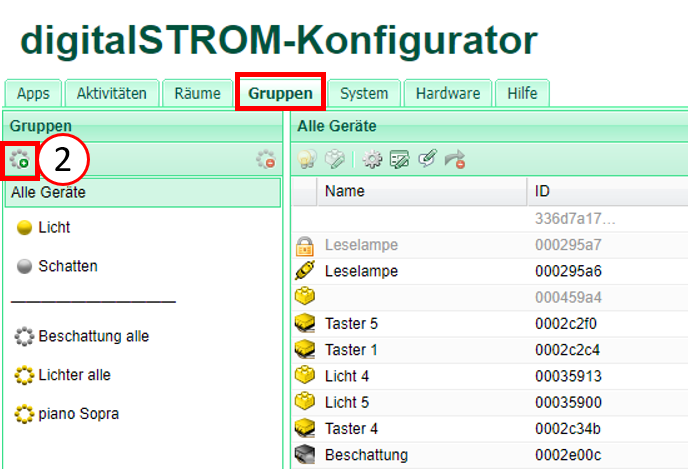
Task: Click the Taster 1 device icon
Action: point(305,350)
